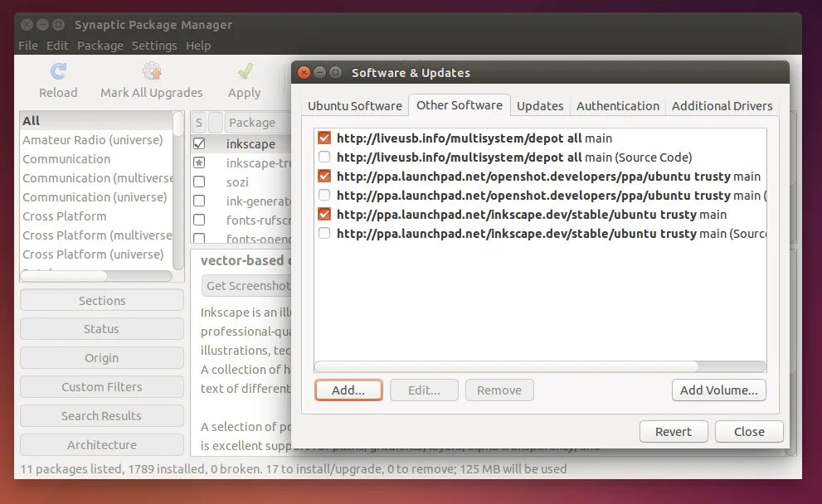Go to the Authentication tab

tap(618, 106)
